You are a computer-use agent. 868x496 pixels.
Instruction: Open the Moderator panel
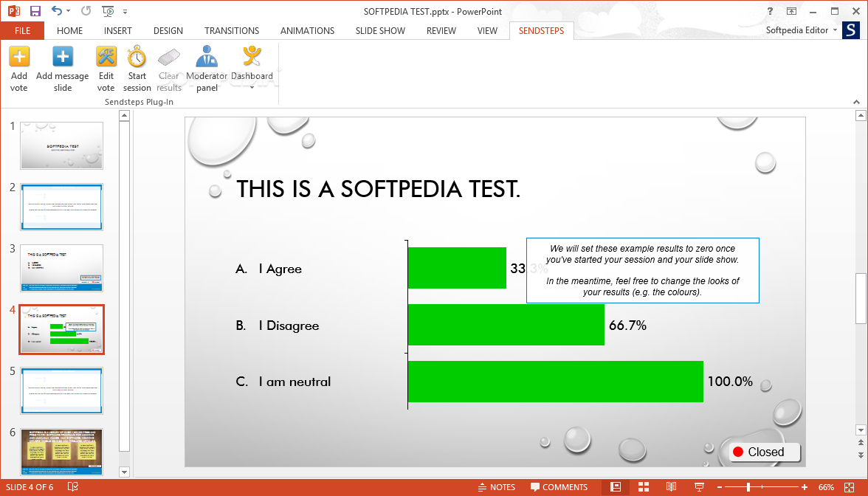[x=207, y=69]
